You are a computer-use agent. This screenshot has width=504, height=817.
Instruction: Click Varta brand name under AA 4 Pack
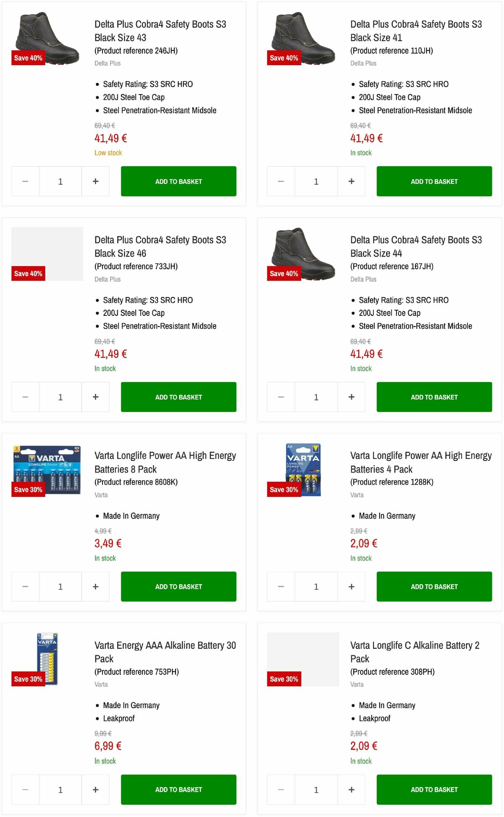click(357, 495)
